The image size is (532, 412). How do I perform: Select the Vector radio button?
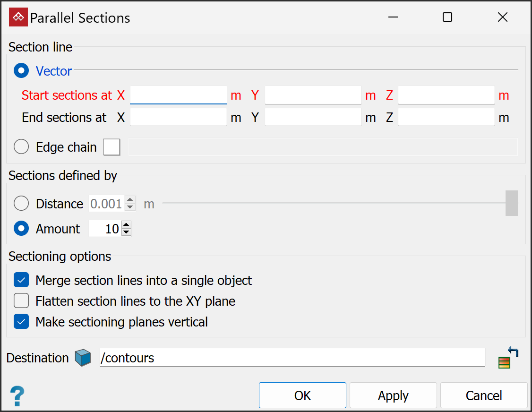tap(21, 71)
